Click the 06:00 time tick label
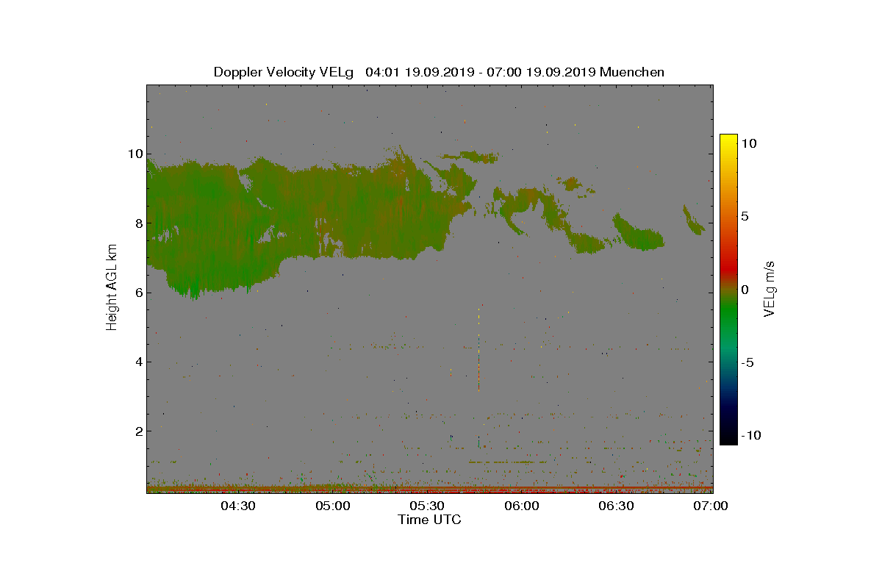The height and width of the screenshot is (588, 882). coord(522,506)
